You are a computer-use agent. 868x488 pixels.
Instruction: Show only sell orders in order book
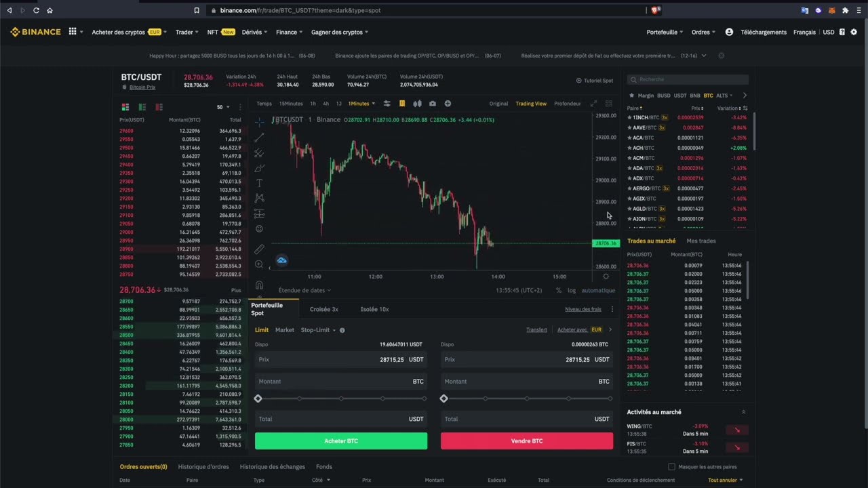(159, 107)
